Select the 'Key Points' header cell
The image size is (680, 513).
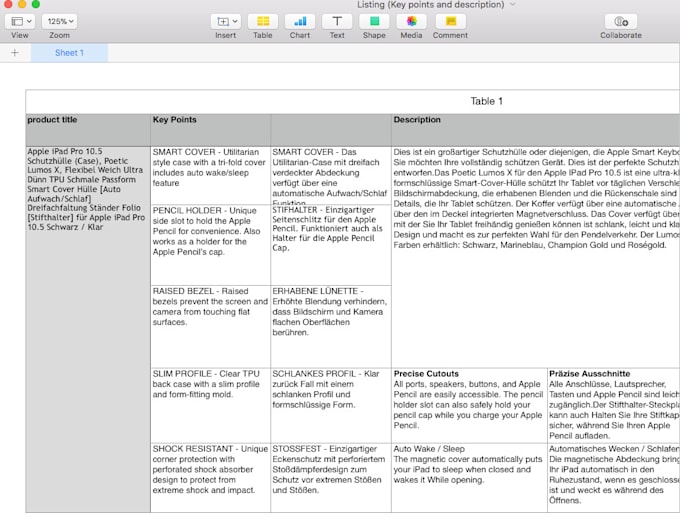(x=210, y=130)
